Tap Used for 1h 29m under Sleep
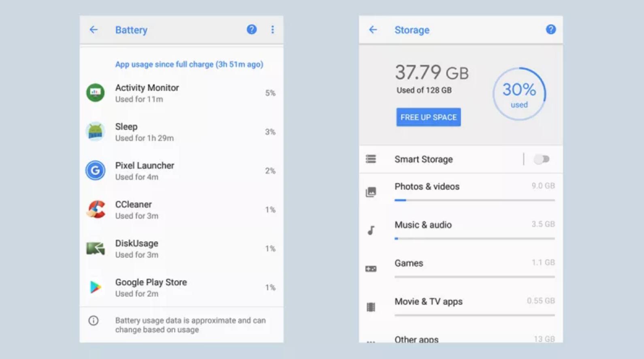Screen dimensions: 644x359 click(145, 138)
